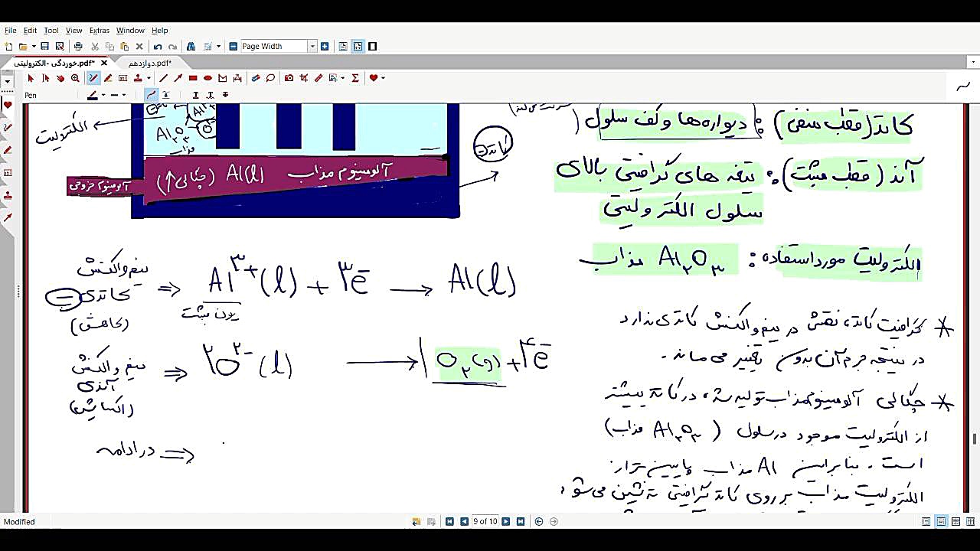The width and height of the screenshot is (980, 551).
Task: Open the Page Width zoom dropdown
Action: point(312,47)
